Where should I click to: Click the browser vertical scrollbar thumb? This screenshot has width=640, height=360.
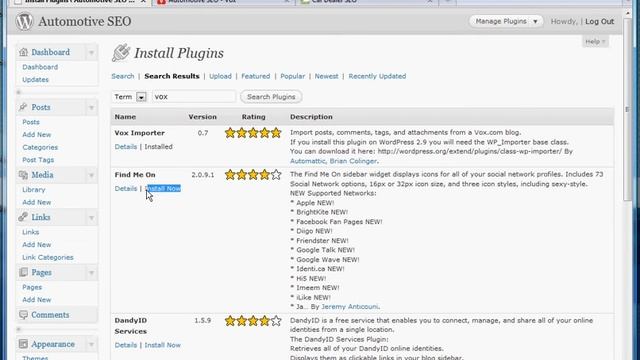[627, 110]
